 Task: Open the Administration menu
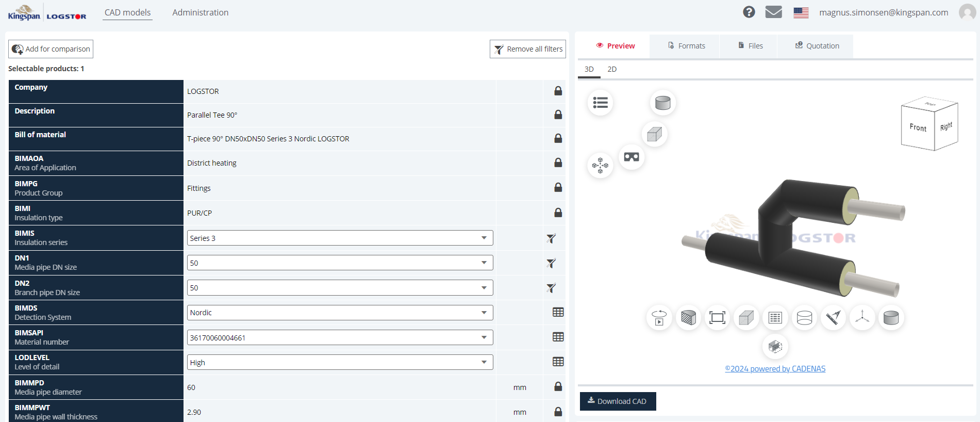coord(200,12)
